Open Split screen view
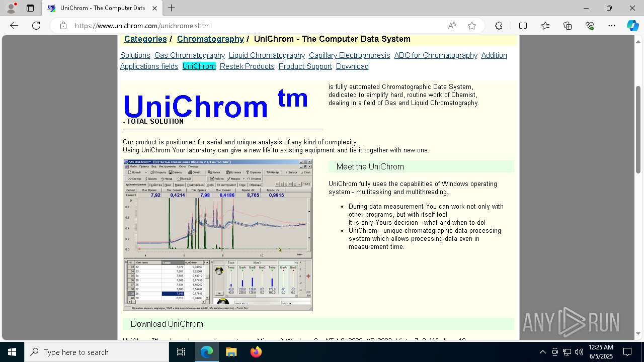 pos(523,26)
